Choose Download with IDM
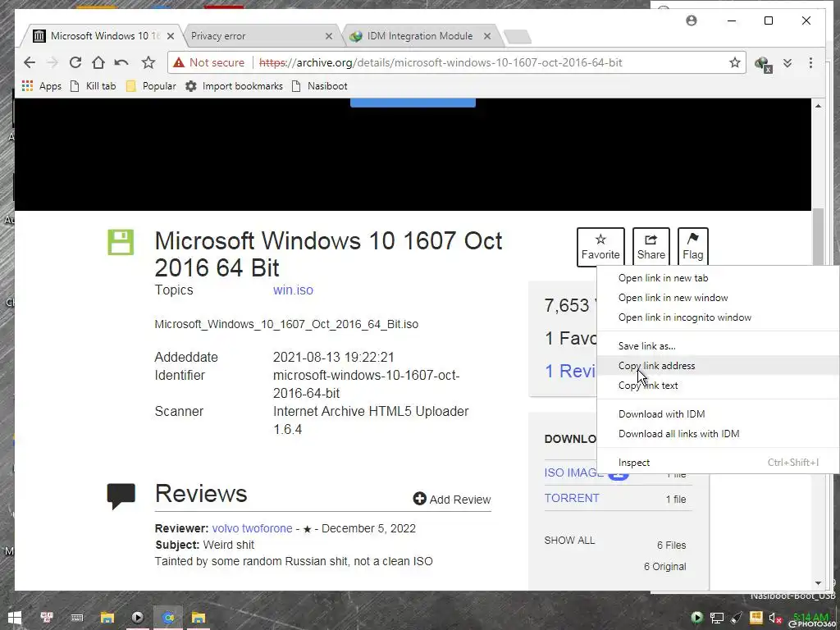Image resolution: width=840 pixels, height=630 pixels. 718,414
